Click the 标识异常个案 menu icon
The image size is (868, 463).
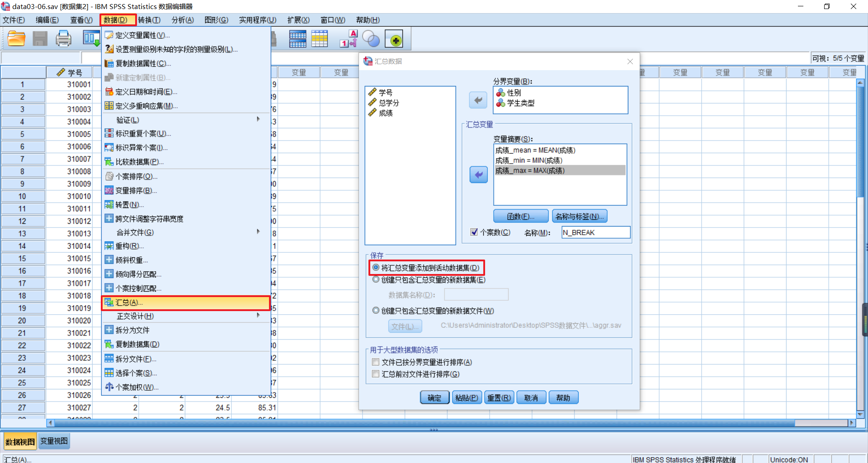point(109,147)
